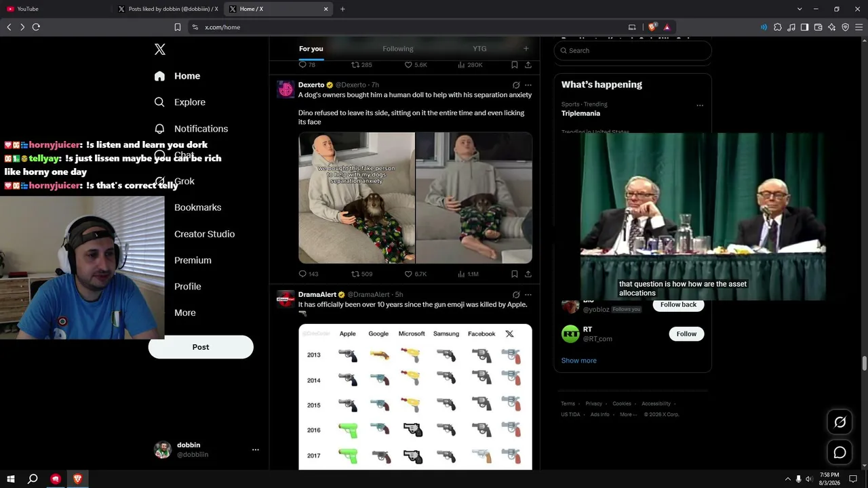Open the left doll photo with caption

(x=357, y=197)
